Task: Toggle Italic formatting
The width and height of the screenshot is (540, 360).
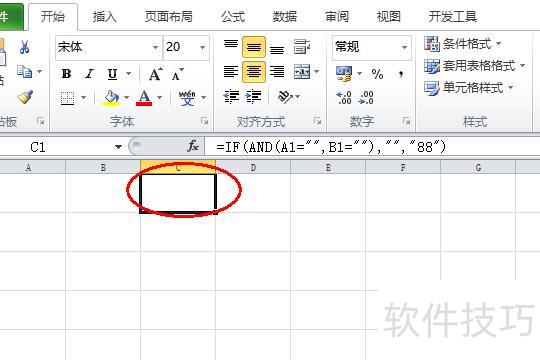Action: [x=90, y=74]
